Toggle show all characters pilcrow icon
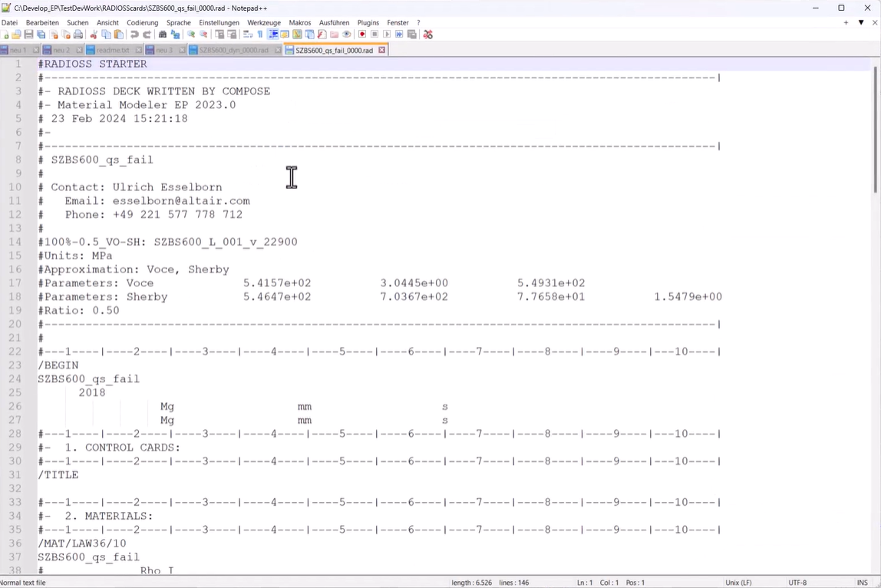 pyautogui.click(x=260, y=35)
